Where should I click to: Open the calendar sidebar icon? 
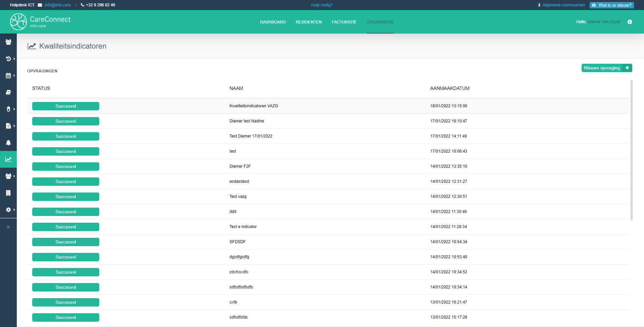click(8, 75)
